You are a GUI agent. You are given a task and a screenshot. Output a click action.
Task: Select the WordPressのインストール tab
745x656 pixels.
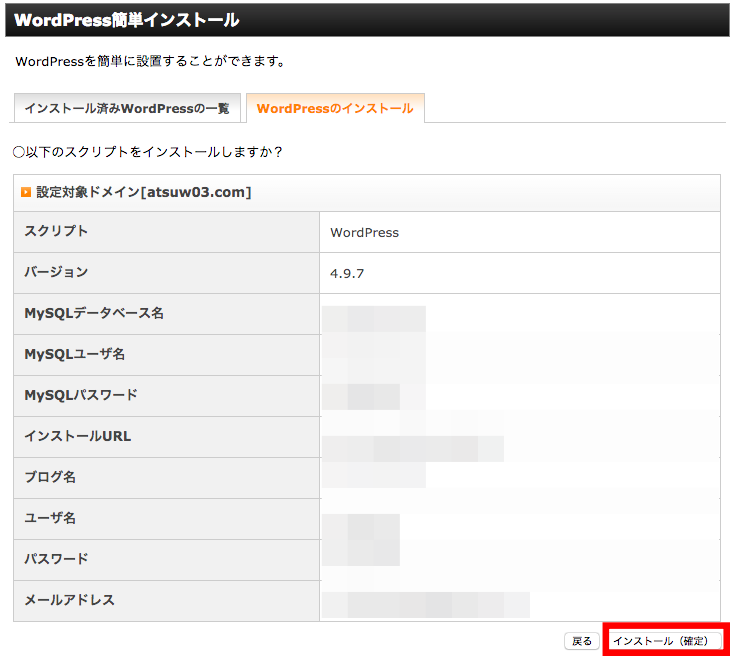(x=335, y=108)
